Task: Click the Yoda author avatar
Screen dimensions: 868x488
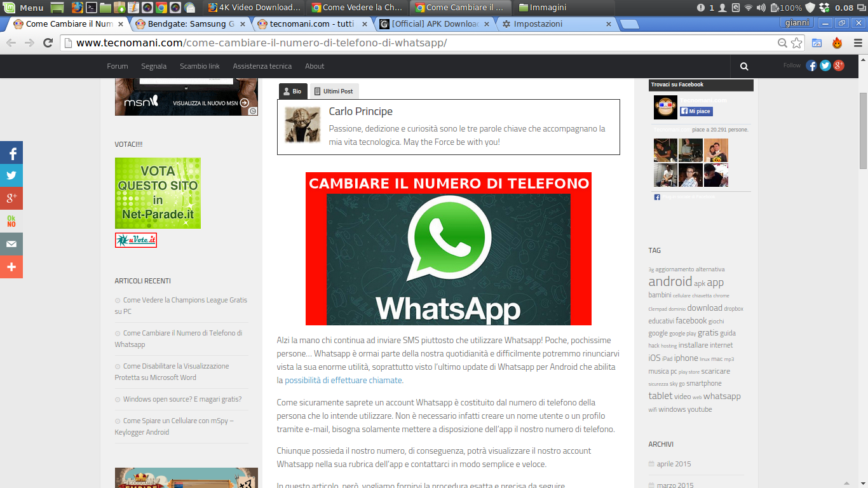Action: pos(302,125)
